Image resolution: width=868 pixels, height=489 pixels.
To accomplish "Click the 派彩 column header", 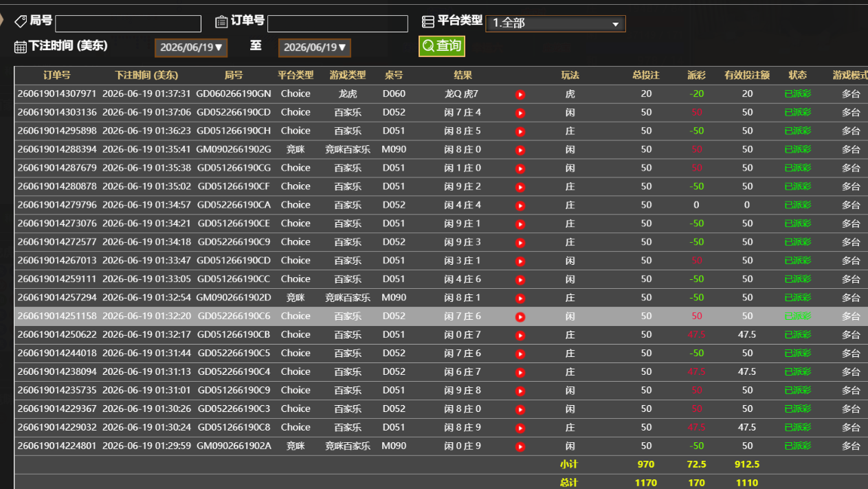I will click(x=697, y=75).
